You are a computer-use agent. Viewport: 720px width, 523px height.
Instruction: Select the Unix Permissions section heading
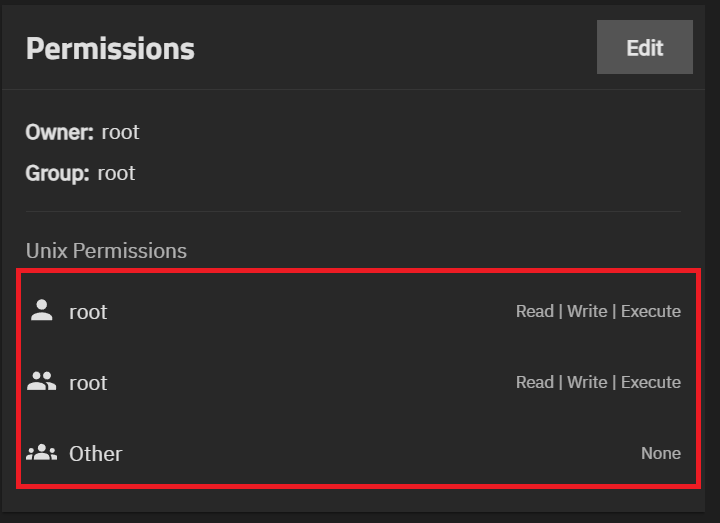click(x=106, y=250)
